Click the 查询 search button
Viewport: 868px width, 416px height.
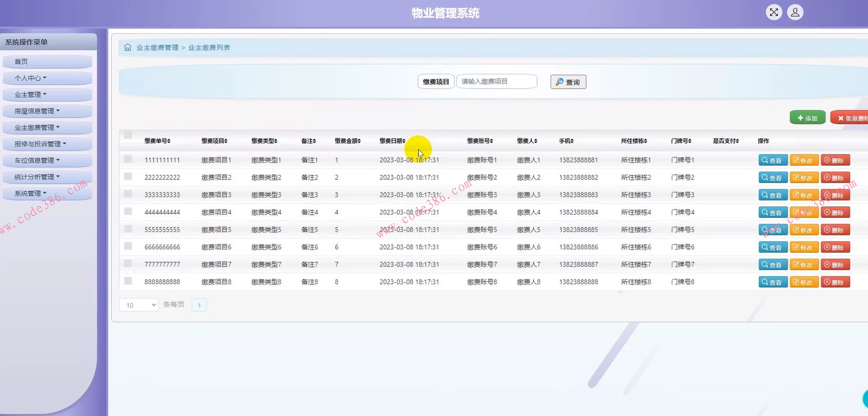click(x=568, y=82)
